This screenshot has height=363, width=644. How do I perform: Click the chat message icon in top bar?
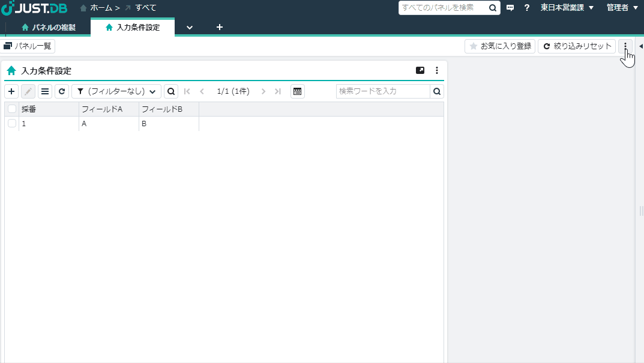pos(510,8)
